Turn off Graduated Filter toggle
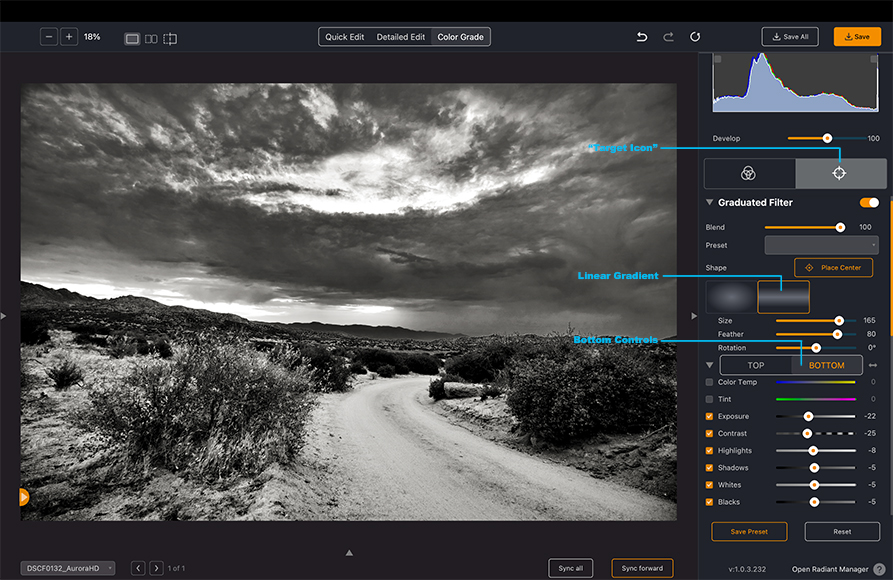The image size is (893, 580). (869, 203)
